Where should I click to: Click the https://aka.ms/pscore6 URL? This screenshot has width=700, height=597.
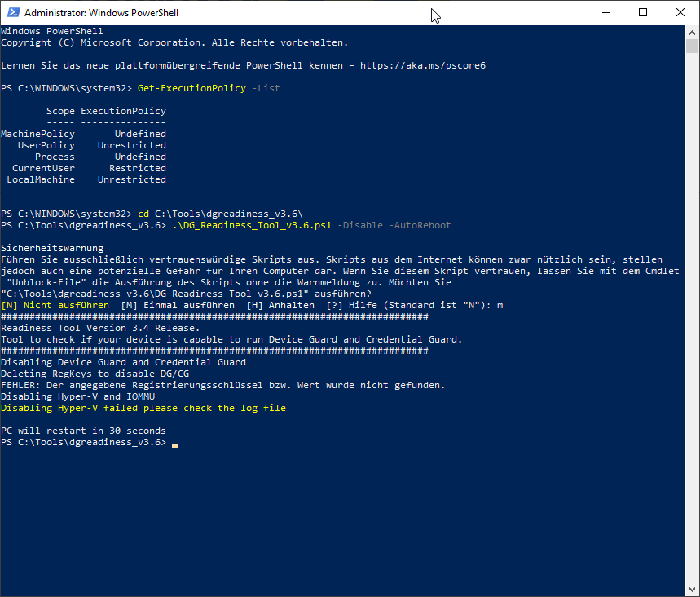[x=422, y=65]
